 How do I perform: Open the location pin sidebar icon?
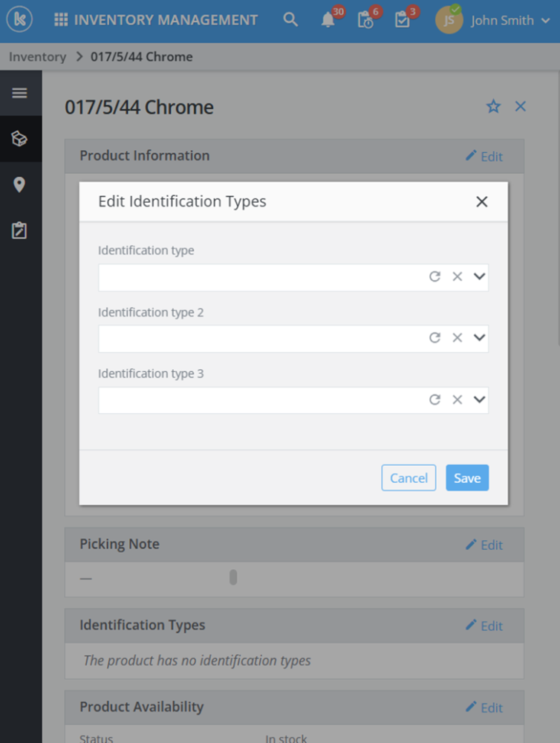pos(19,184)
